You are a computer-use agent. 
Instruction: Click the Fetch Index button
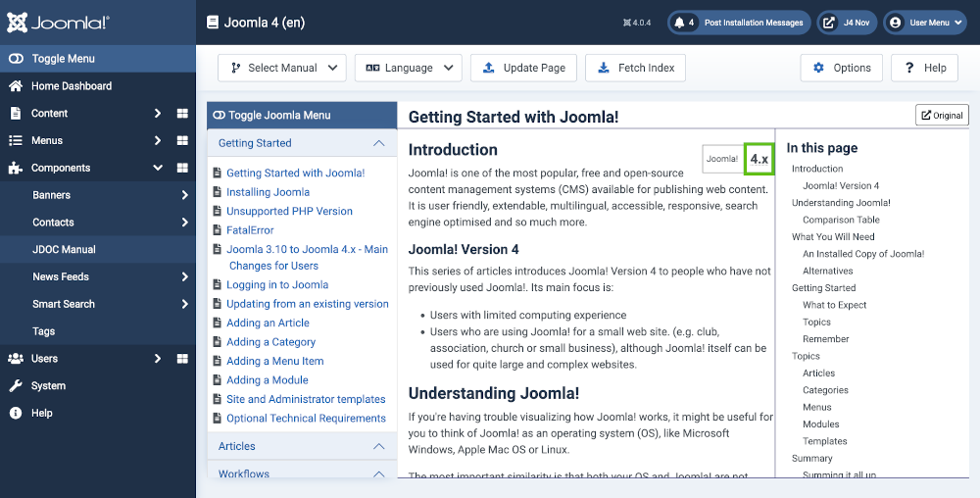[635, 68]
